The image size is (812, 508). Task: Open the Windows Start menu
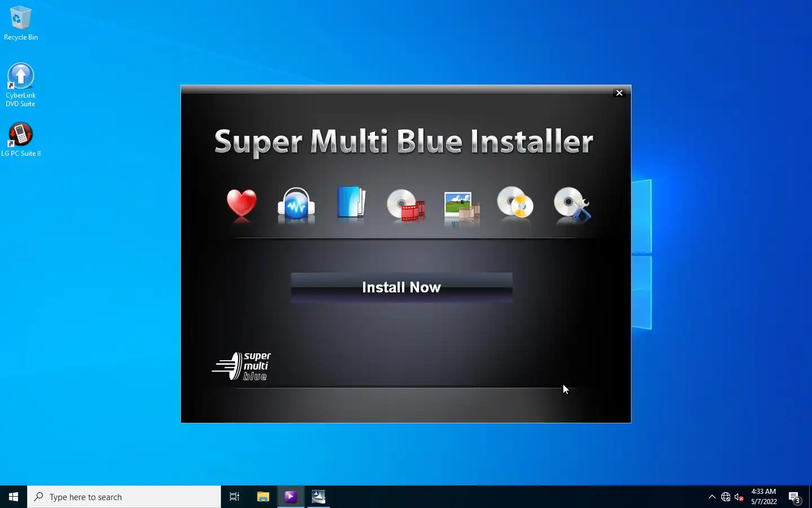click(14, 497)
